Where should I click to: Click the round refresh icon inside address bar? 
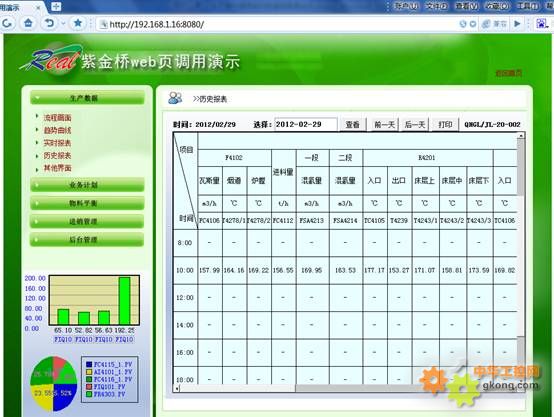tap(463, 24)
